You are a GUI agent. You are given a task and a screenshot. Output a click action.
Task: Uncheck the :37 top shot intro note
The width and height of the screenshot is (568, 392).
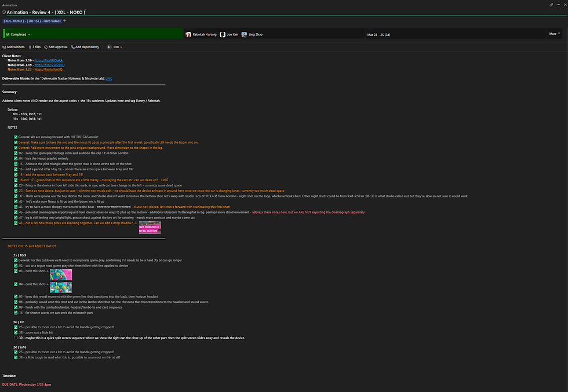(16, 196)
